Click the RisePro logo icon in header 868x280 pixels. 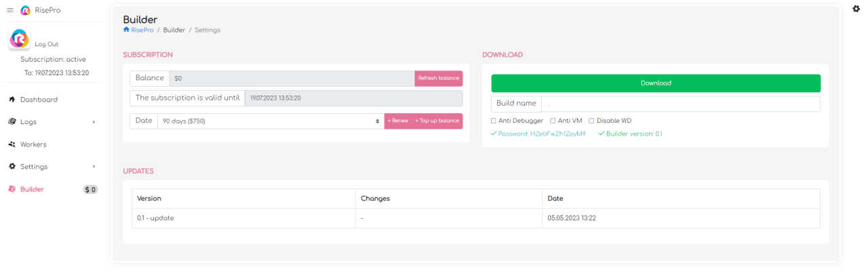click(x=26, y=10)
